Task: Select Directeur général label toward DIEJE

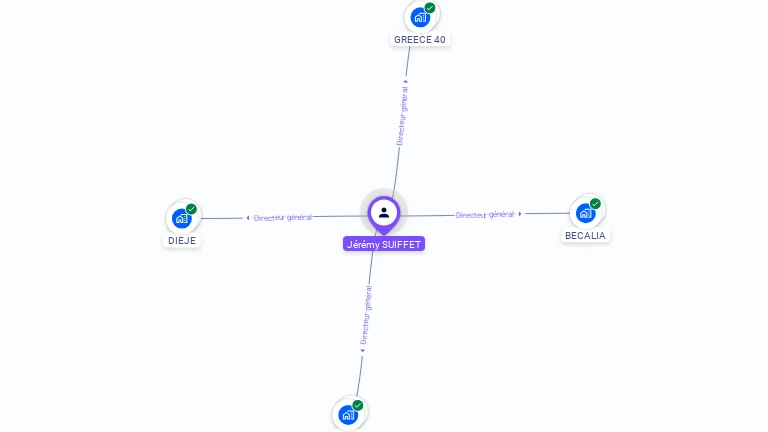Action: pyautogui.click(x=283, y=217)
